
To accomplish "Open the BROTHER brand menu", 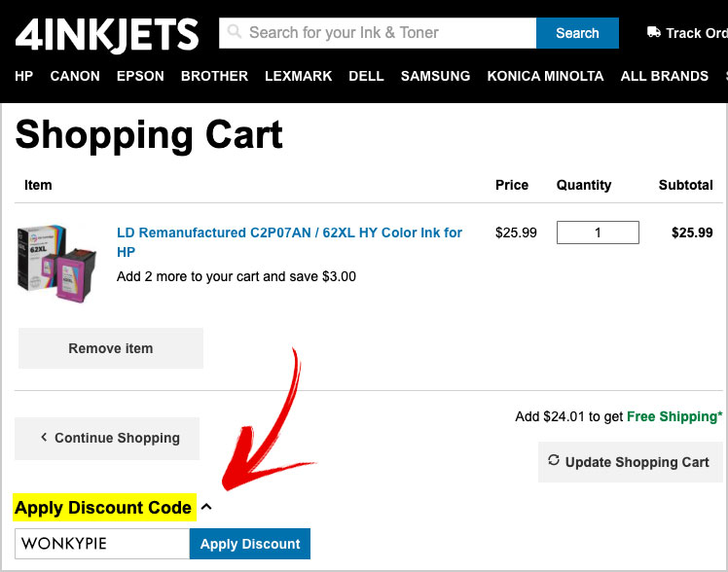I will pyautogui.click(x=214, y=76).
